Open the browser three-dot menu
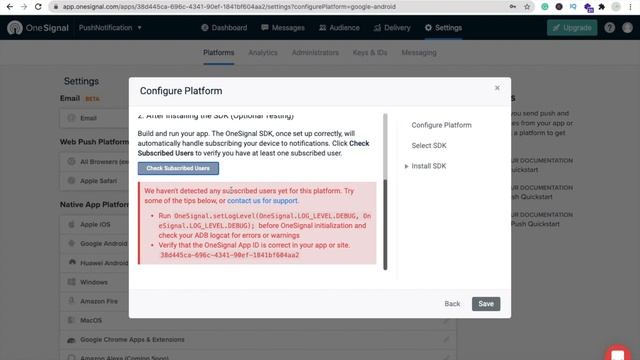Image resolution: width=640 pixels, height=360 pixels. click(x=630, y=7)
